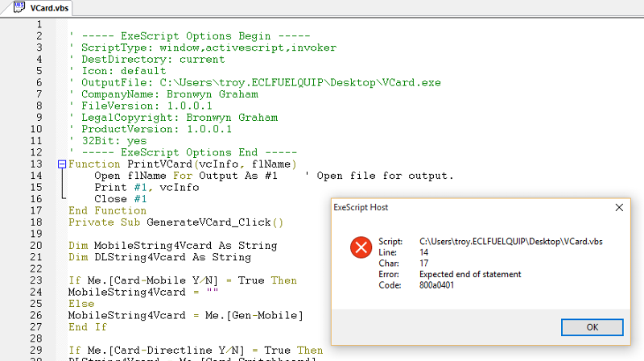Click 'CompanyName: Bronwyn Graham' comment
The image size is (644, 361).
(163, 94)
